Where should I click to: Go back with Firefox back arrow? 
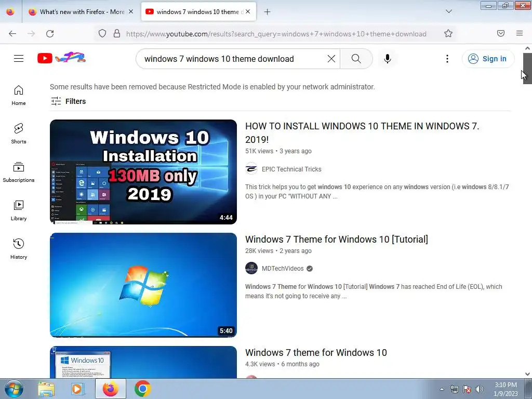12,34
